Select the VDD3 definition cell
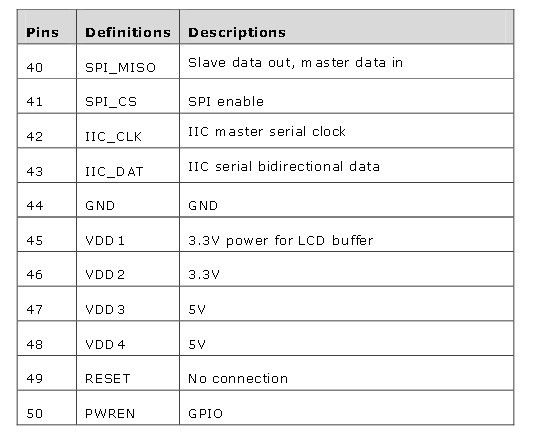 [128, 304]
